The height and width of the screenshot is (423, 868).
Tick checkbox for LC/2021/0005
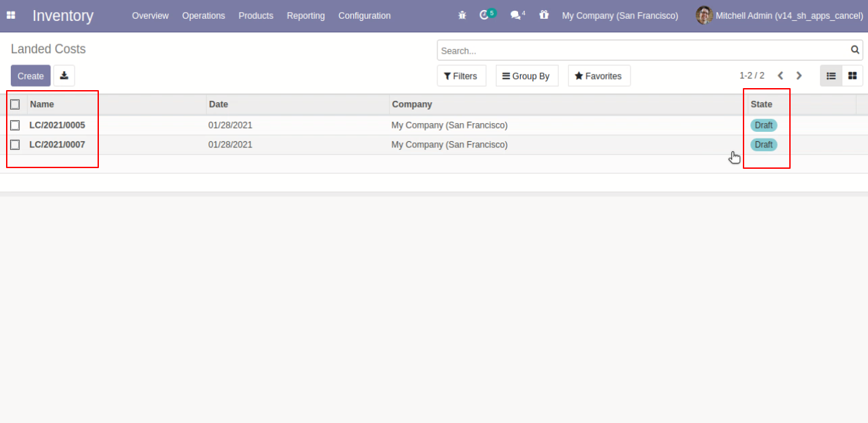click(x=15, y=125)
